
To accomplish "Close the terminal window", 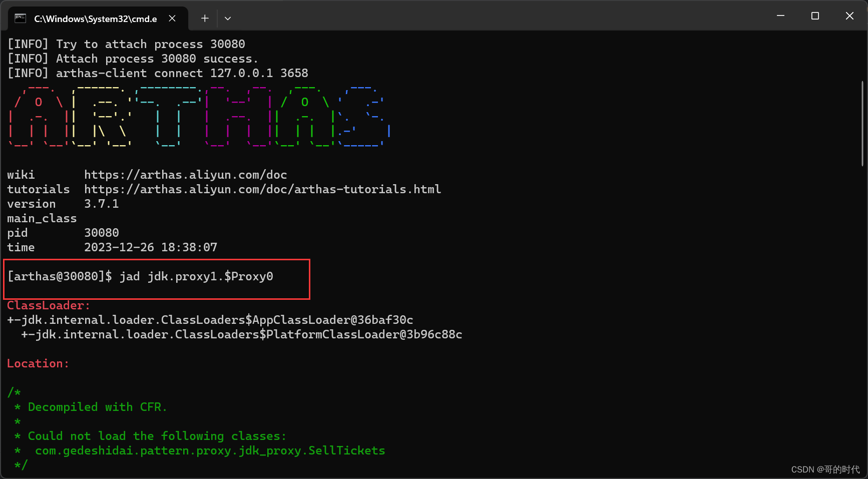I will coord(849,16).
